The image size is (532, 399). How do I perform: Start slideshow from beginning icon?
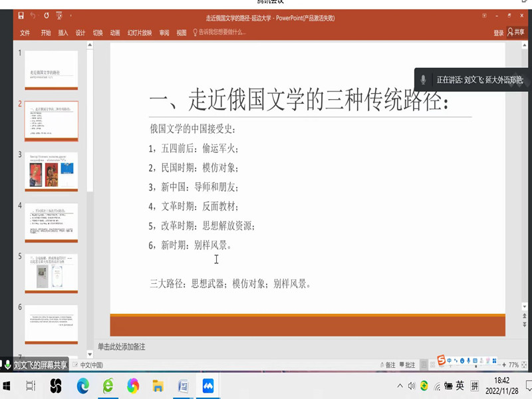[x=59, y=15]
